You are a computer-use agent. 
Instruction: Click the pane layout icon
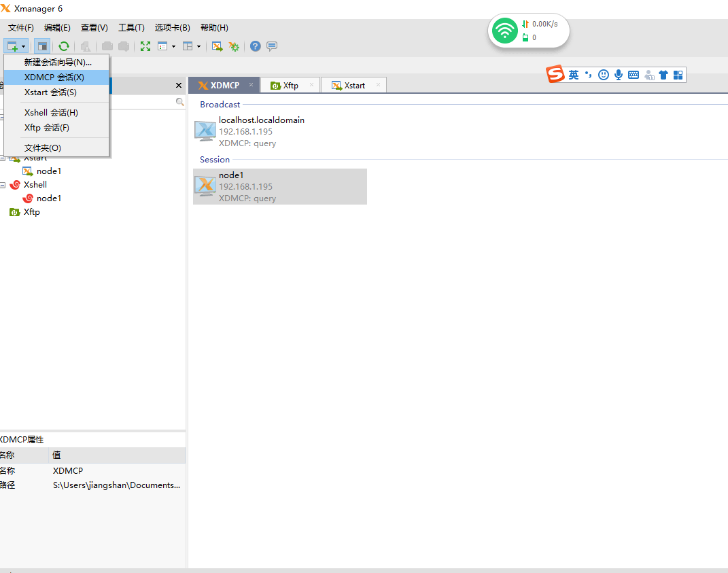coord(188,46)
